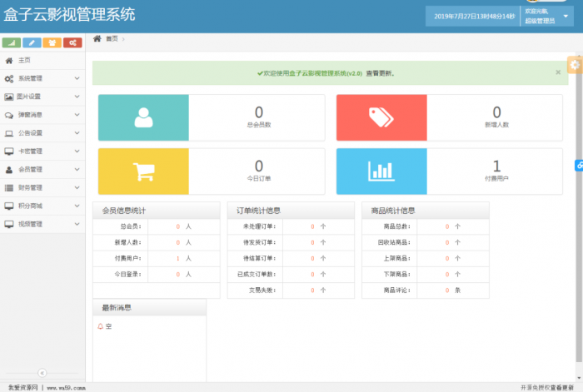Click the home icon in breadcrumb

97,39
